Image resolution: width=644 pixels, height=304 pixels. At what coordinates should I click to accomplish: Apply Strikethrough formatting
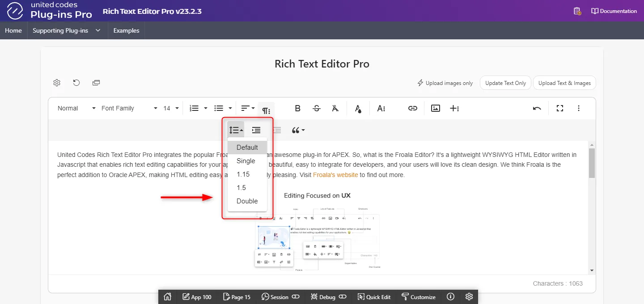[x=317, y=108]
